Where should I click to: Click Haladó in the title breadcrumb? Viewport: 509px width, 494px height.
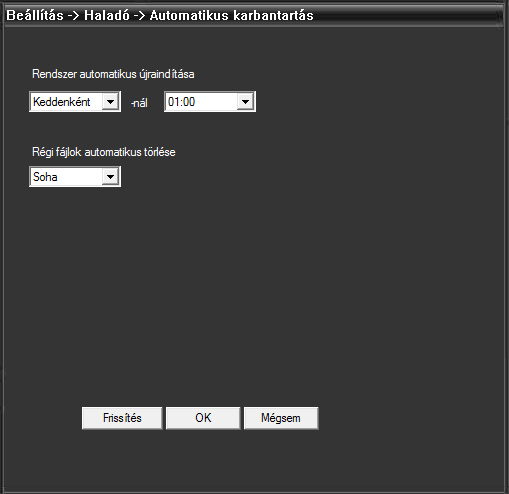tap(107, 16)
